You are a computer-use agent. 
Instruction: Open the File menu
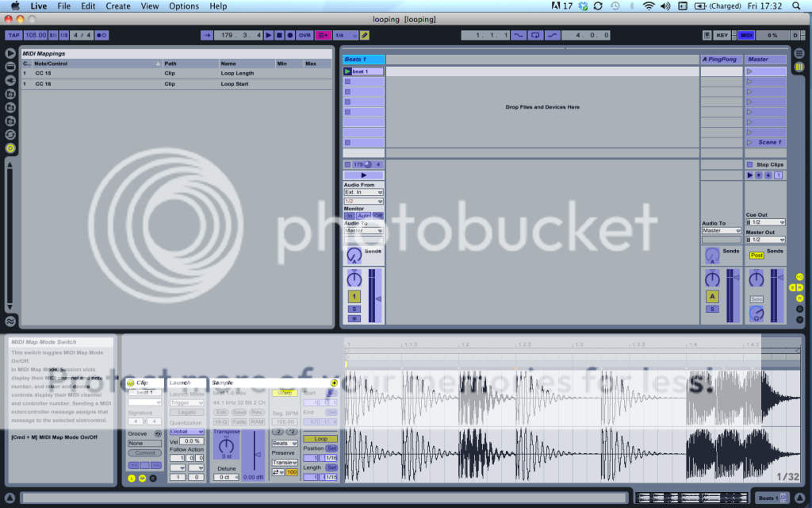(63, 6)
